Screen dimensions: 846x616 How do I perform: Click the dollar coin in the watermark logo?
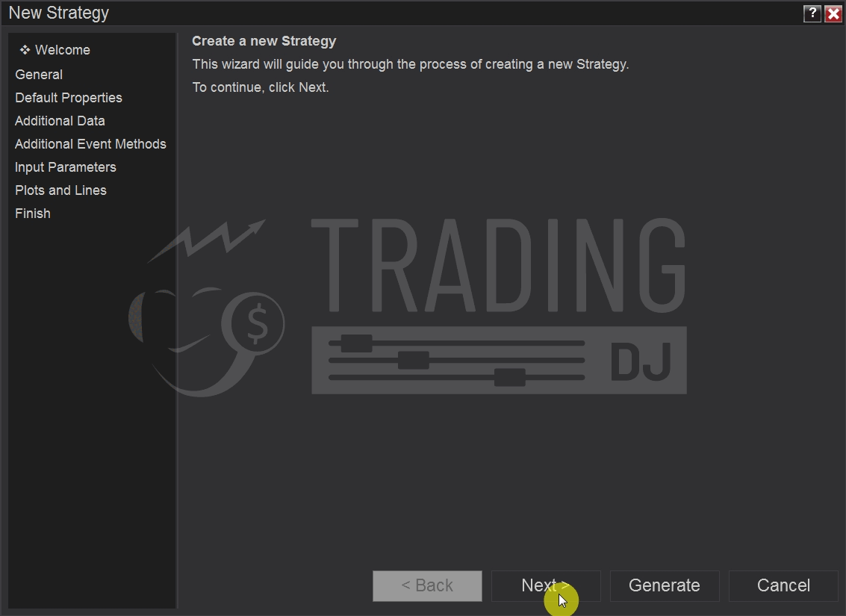click(x=257, y=324)
